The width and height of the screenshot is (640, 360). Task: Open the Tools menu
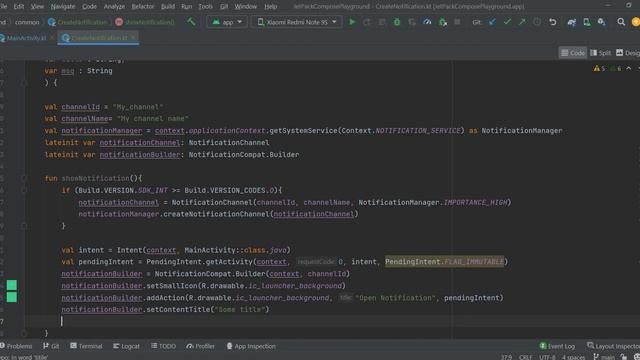[x=205, y=7]
